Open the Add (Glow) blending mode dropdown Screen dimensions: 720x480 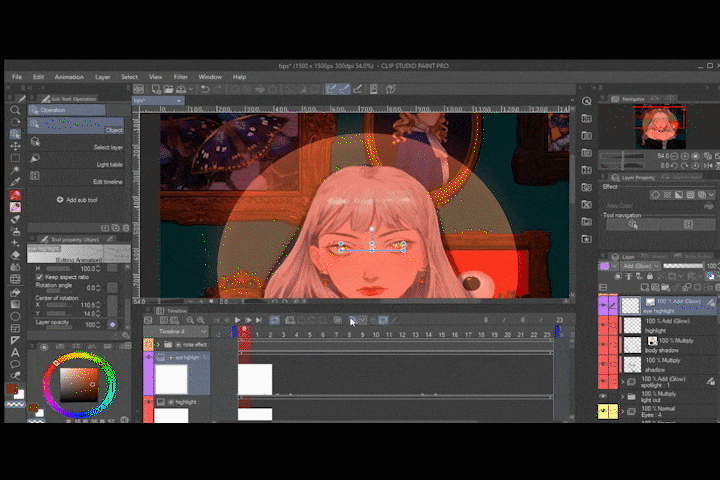point(641,266)
